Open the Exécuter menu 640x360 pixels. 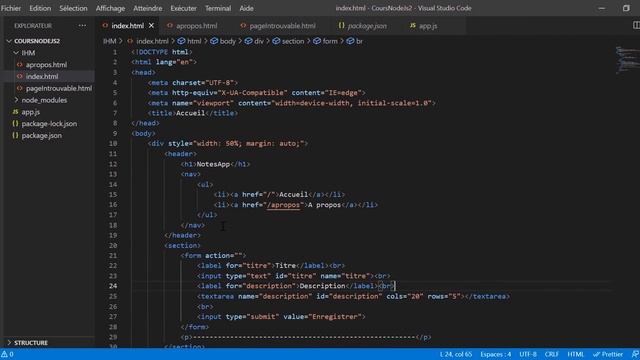(183, 8)
